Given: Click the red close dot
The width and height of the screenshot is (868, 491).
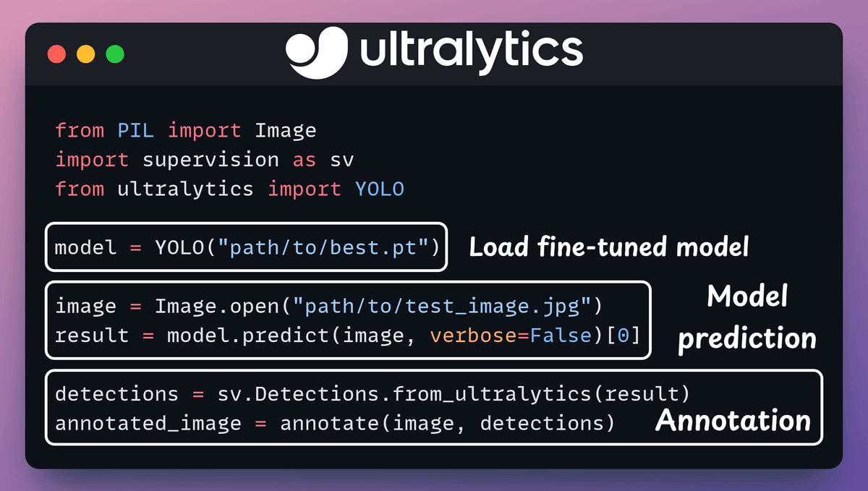Looking at the screenshot, I should [56, 54].
